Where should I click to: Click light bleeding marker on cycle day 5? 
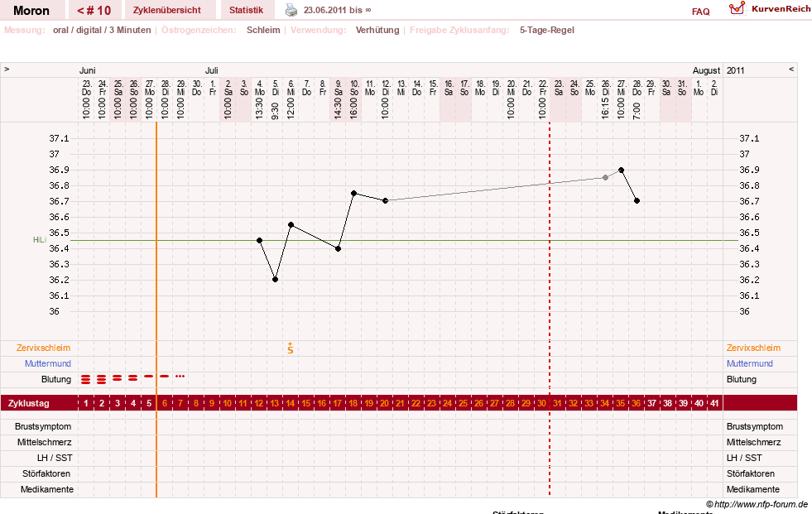pyautogui.click(x=149, y=377)
